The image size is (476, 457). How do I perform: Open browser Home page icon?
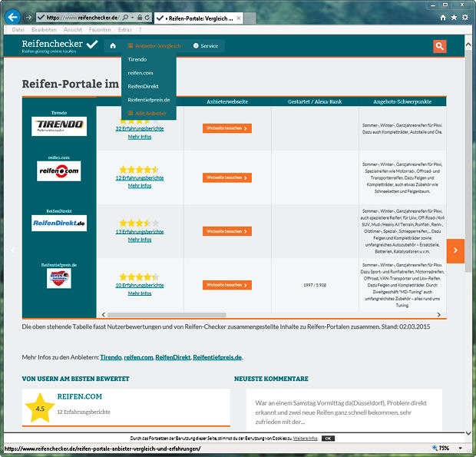coord(443,18)
